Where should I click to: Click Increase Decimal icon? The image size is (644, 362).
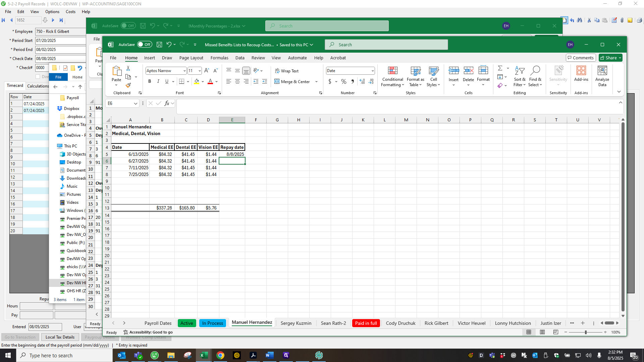362,81
